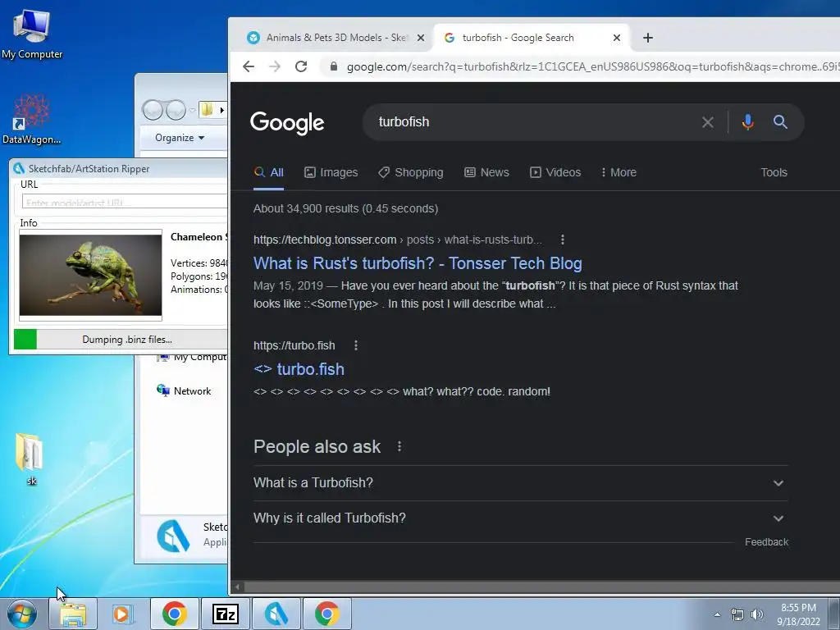840x630 pixels.
Task: Open options menu for tonsser result
Action: 563,240
